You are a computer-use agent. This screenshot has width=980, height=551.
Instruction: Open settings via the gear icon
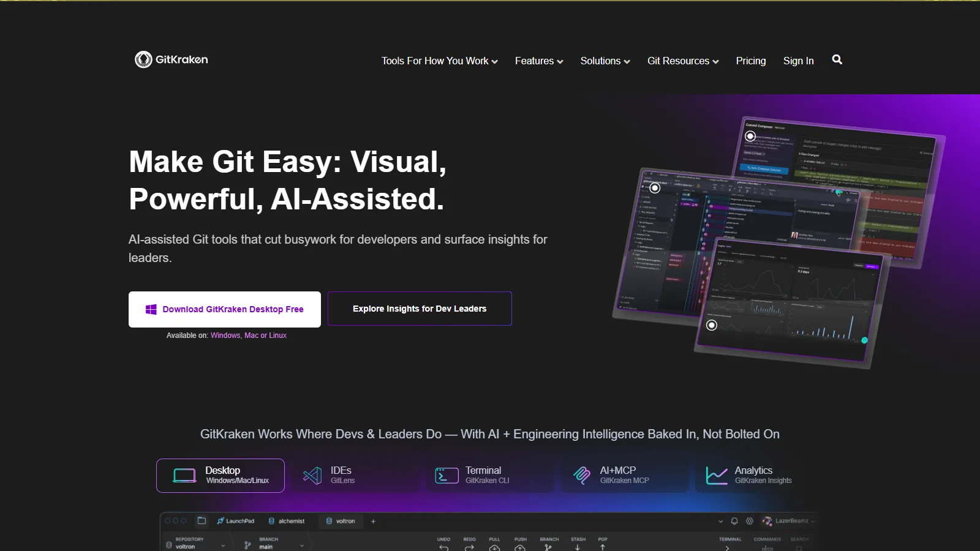click(750, 521)
